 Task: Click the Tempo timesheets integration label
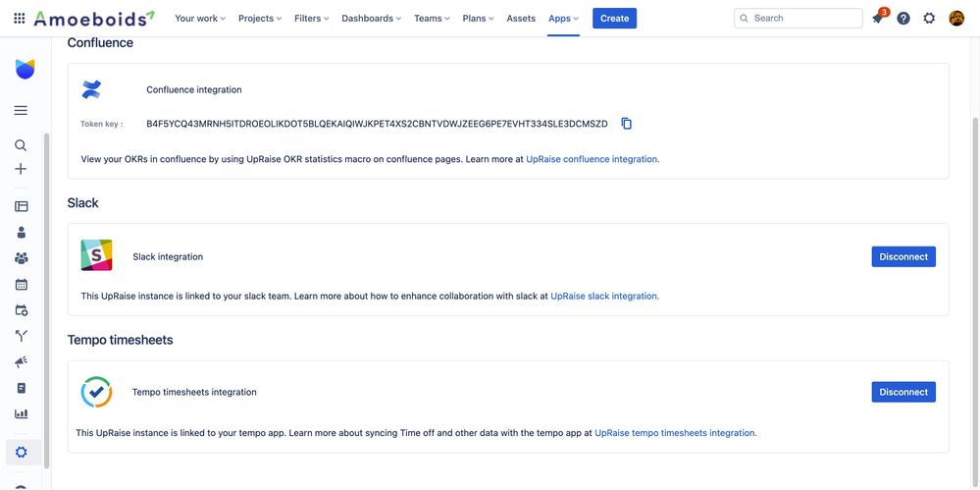coord(194,393)
